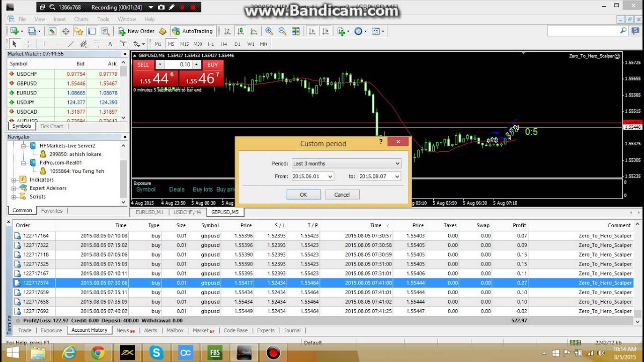Click the Tile Windows icon
This screenshot has height=362, width=644.
[295, 31]
